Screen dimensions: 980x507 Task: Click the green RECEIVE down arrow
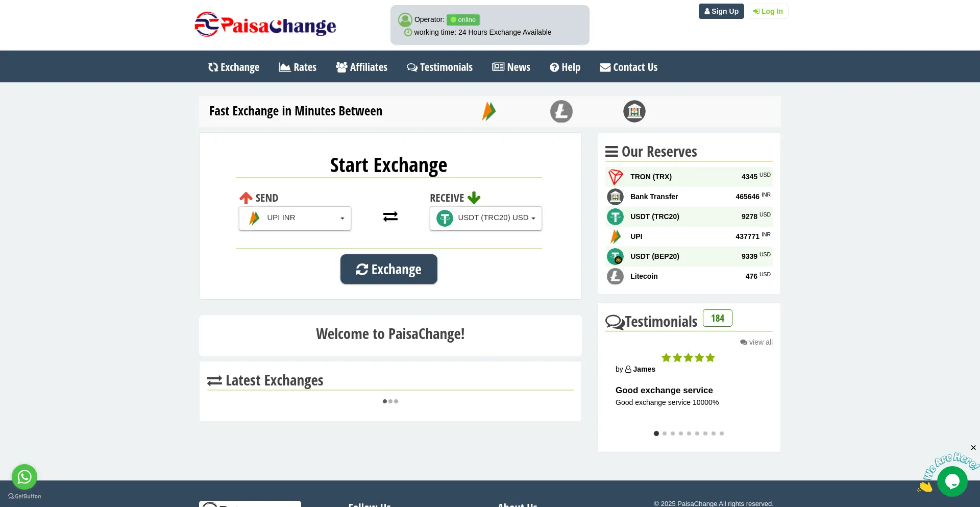click(x=474, y=198)
